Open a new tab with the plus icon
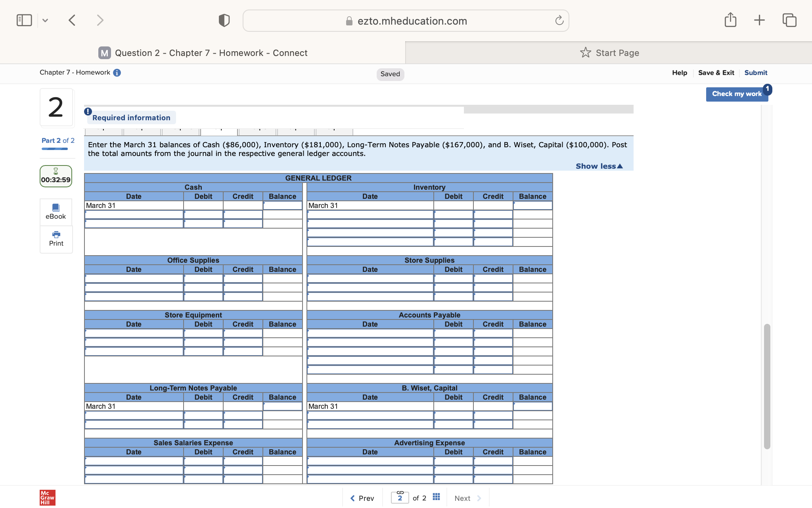 tap(759, 19)
